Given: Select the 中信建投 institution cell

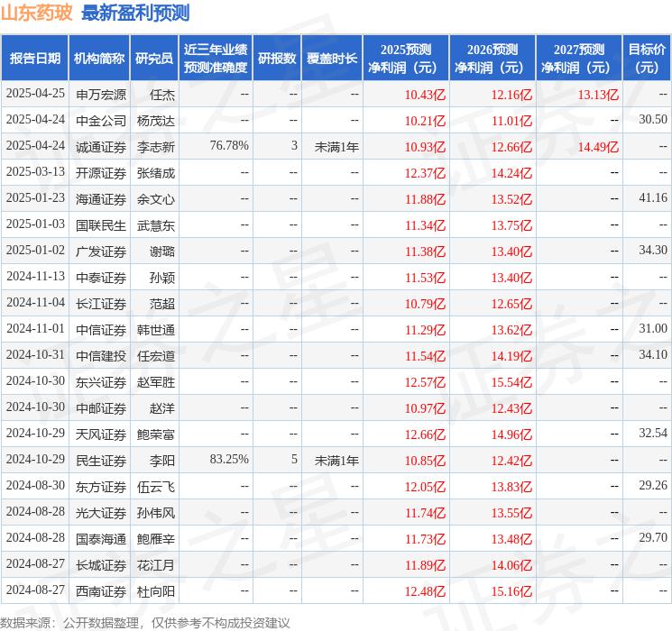Looking at the screenshot, I should tap(101, 356).
